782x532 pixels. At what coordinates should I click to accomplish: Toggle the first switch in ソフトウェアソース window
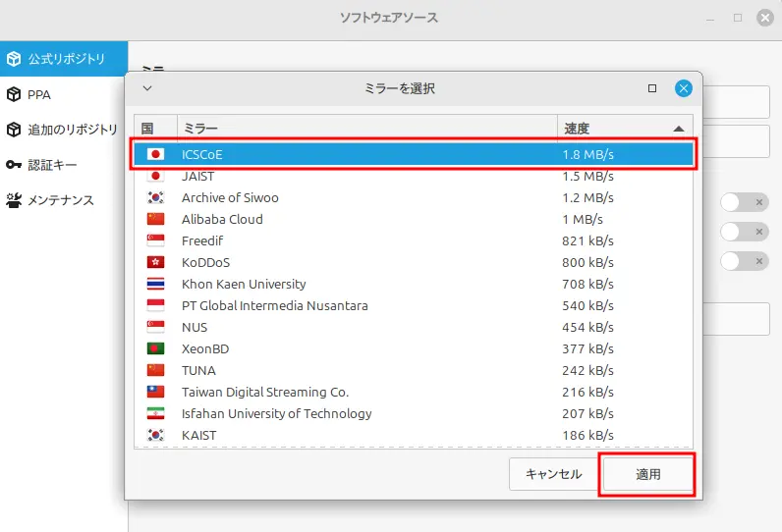pos(744,202)
